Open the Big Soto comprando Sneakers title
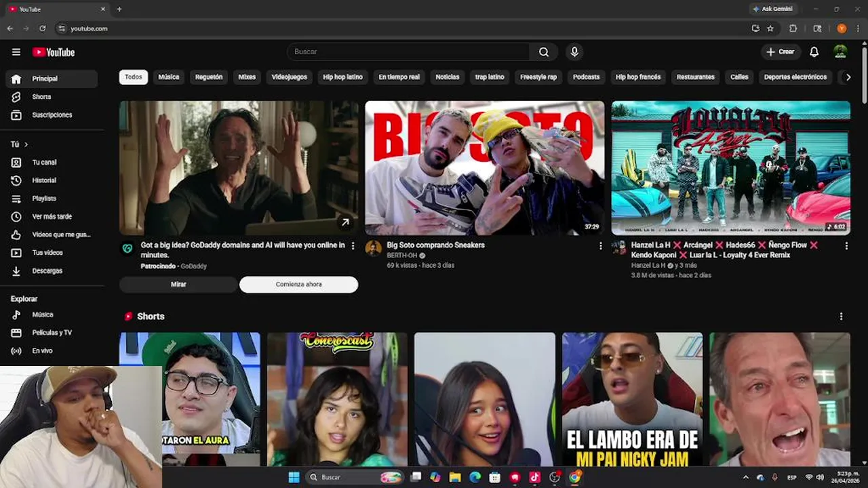This screenshot has height=488, width=868. point(436,245)
